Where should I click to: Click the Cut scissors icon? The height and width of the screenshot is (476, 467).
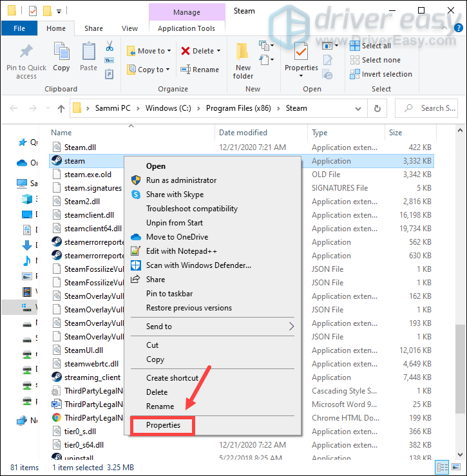click(x=110, y=46)
